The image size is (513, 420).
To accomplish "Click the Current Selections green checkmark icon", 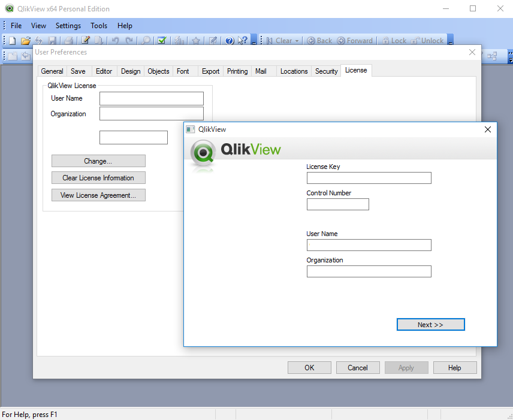I will click(162, 41).
